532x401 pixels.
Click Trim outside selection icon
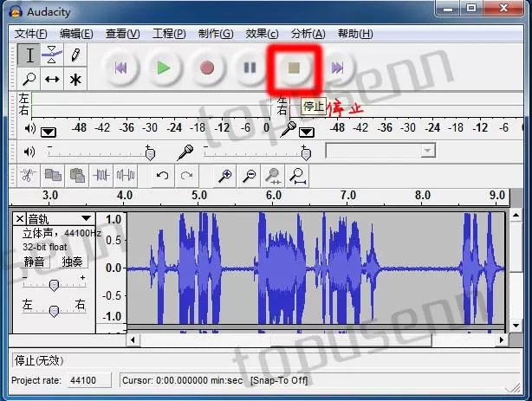point(101,176)
